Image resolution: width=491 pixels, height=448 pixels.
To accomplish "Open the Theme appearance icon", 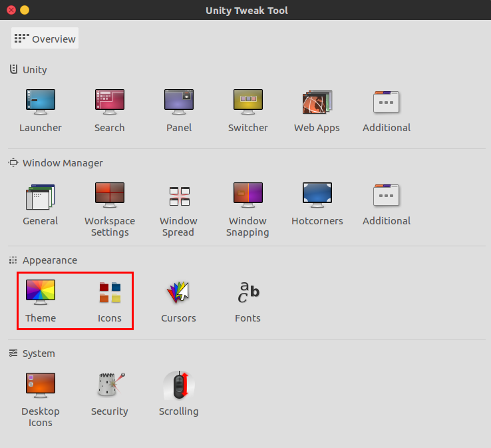I will click(x=41, y=292).
